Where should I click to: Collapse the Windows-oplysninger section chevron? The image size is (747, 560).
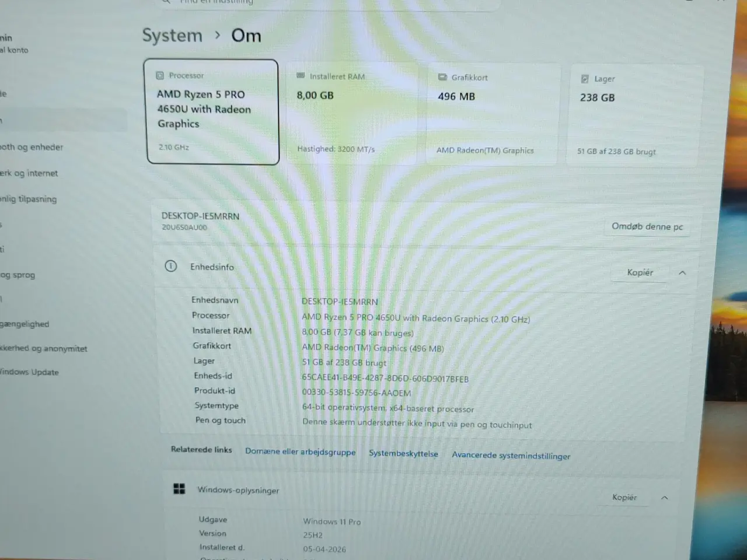664,498
